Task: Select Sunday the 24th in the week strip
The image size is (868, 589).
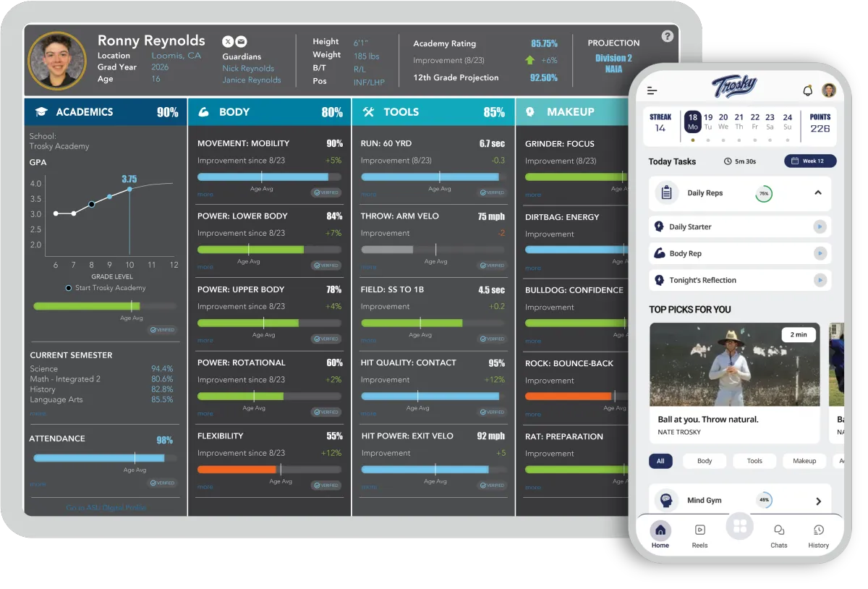Action: [788, 122]
